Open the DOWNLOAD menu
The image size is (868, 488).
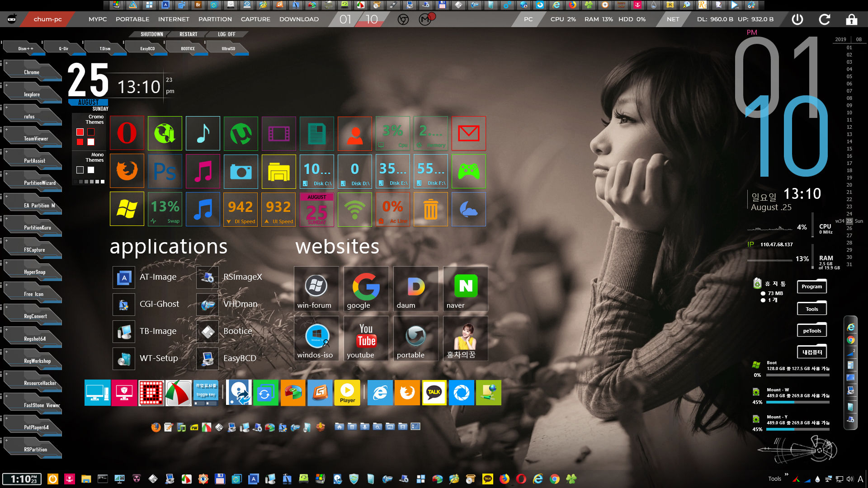pos(299,19)
